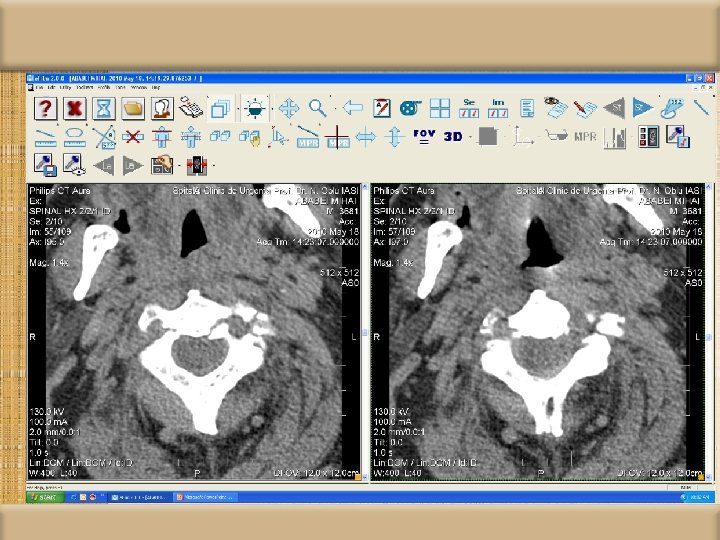
Task: Select the line ruler measurement tool
Action: (45, 137)
